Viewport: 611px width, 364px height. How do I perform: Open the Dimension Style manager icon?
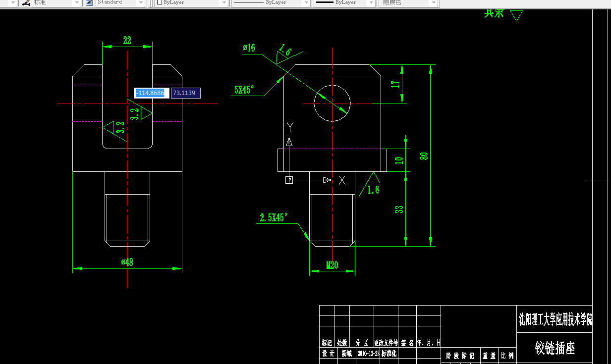pyautogui.click(x=26, y=2)
